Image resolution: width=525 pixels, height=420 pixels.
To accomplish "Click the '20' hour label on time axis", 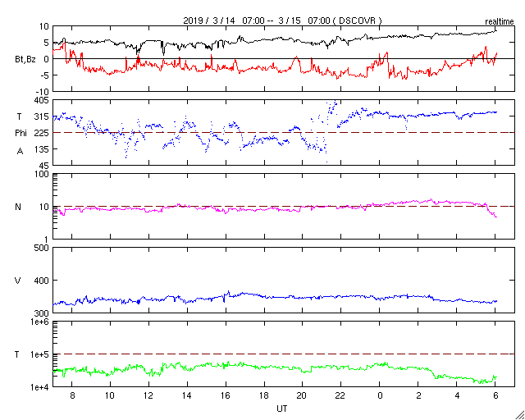I will tap(303, 396).
